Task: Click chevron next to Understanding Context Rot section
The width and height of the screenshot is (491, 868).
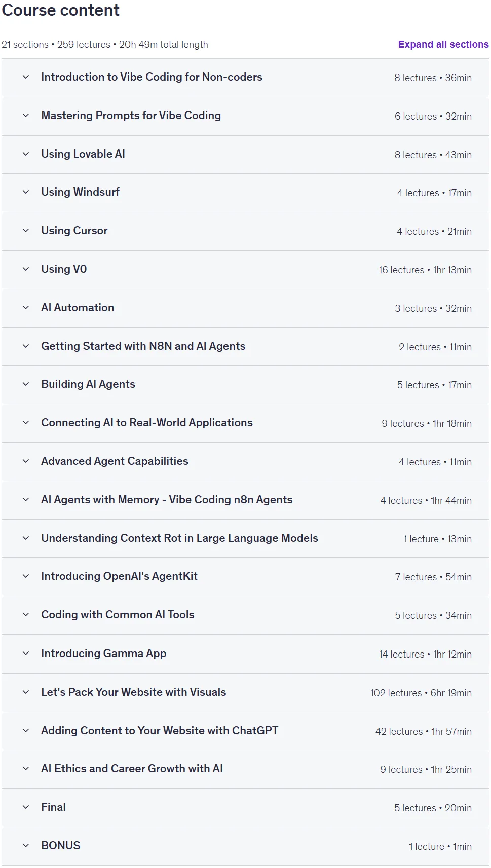Action: point(26,538)
